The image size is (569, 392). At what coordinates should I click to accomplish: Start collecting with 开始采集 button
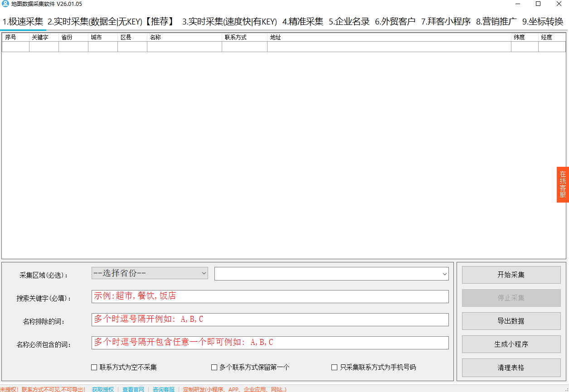coord(511,275)
